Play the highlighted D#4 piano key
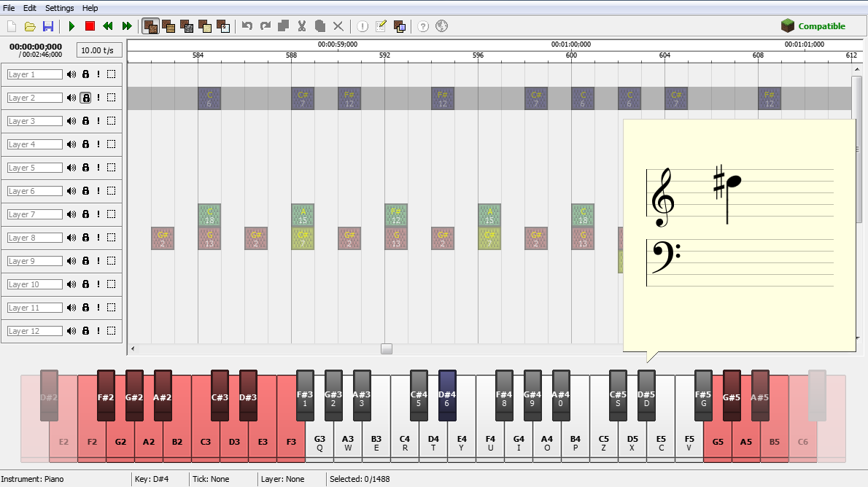 pos(446,395)
